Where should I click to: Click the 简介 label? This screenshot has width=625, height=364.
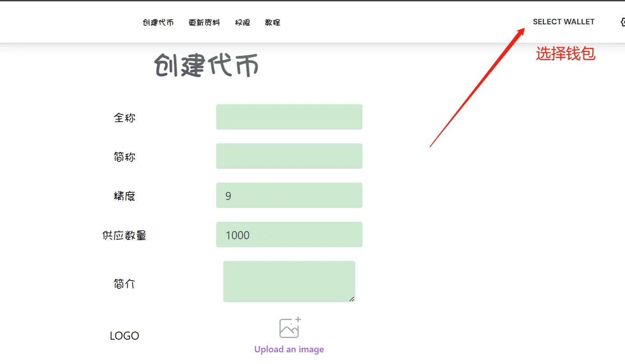(124, 284)
